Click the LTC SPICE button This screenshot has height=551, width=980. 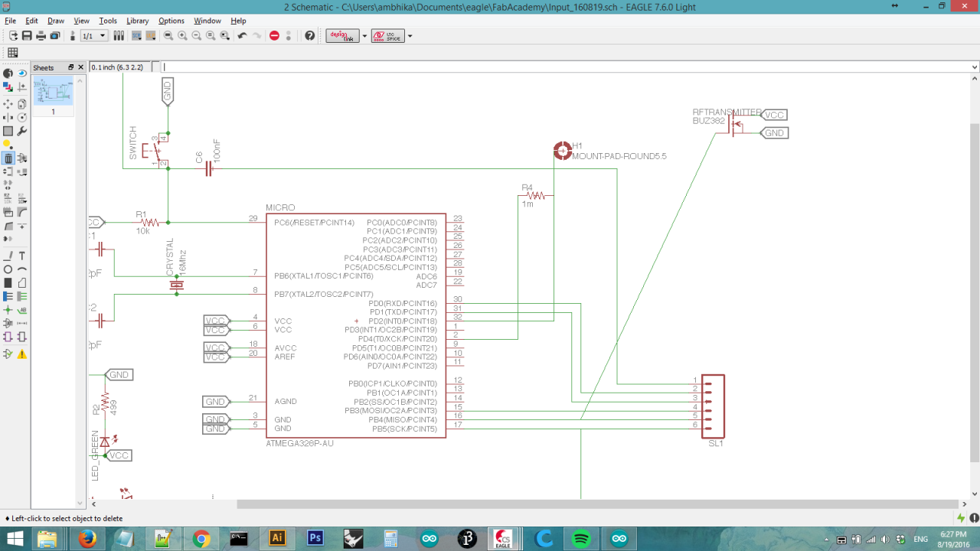(x=387, y=36)
